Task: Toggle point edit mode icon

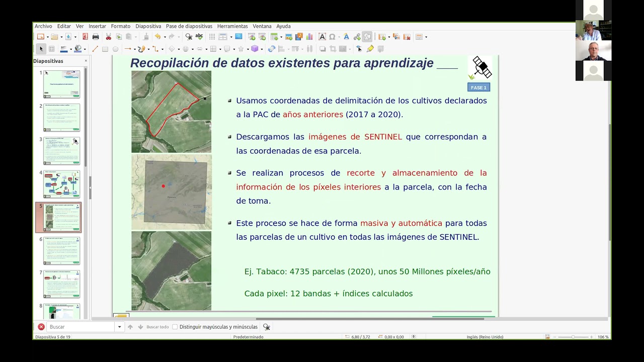Action: click(x=359, y=49)
